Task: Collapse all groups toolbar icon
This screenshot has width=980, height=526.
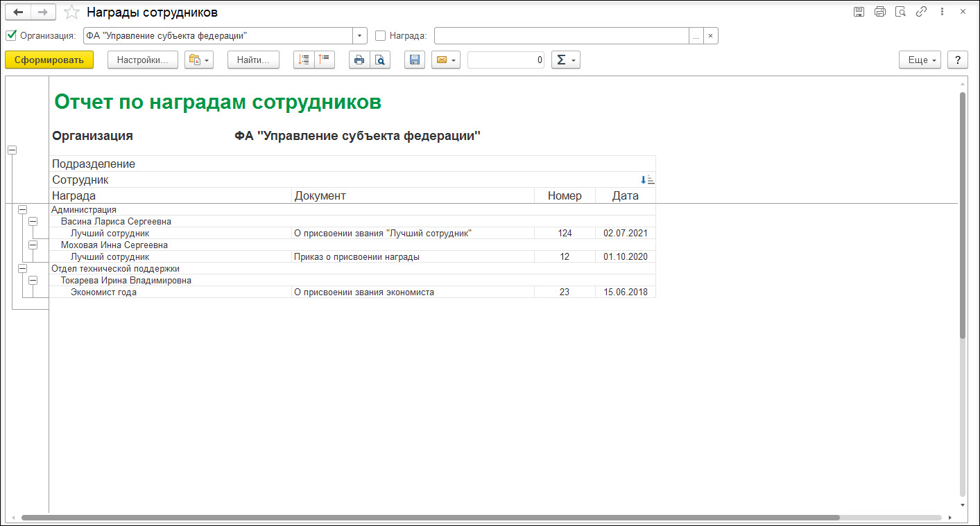Action: [325, 60]
